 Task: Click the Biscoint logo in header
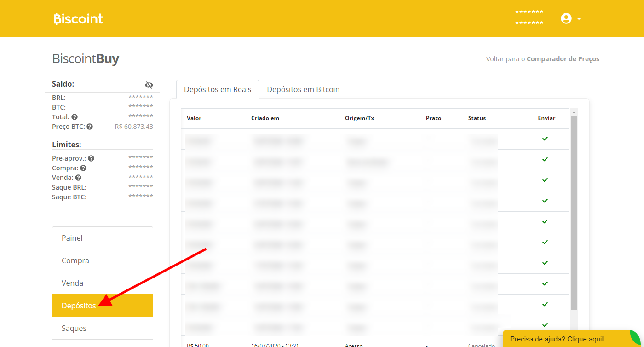coord(78,19)
